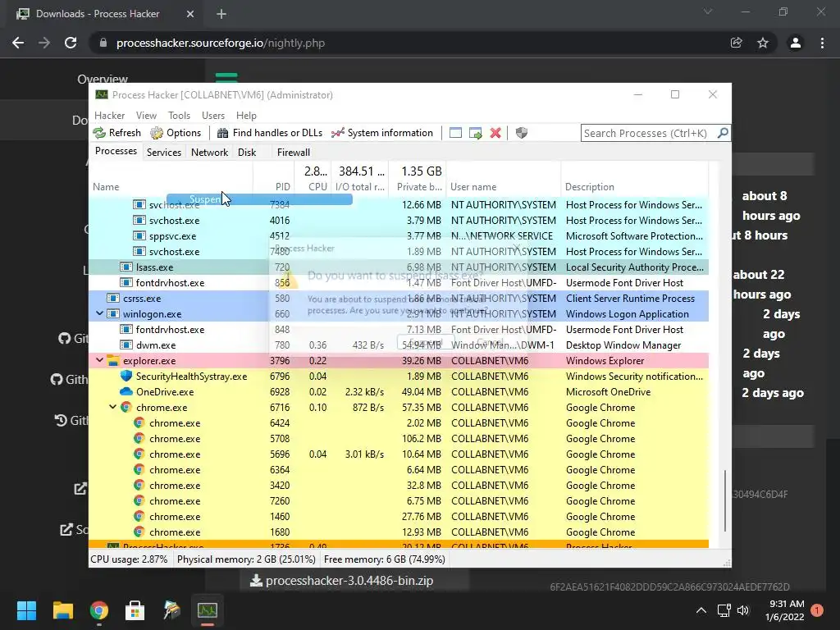Collapse the winlogon.exe tree node
This screenshot has height=630, width=840.
(99, 314)
